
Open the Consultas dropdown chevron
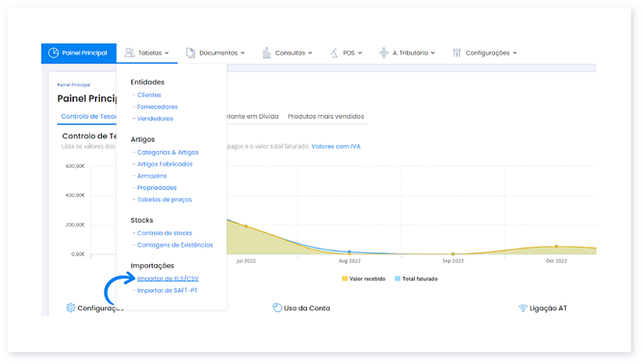(311, 53)
